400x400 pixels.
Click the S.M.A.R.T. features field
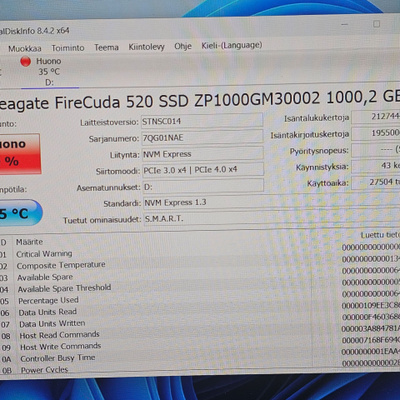click(x=272, y=219)
